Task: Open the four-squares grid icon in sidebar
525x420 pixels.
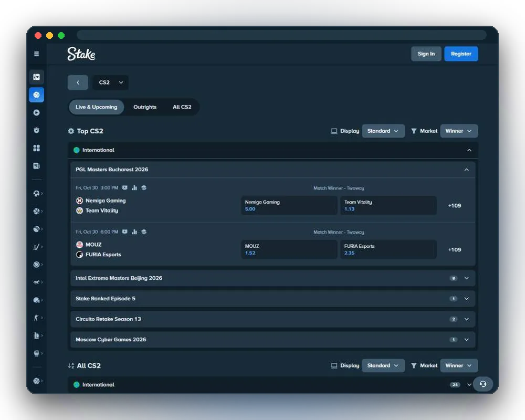Action: pos(37,148)
